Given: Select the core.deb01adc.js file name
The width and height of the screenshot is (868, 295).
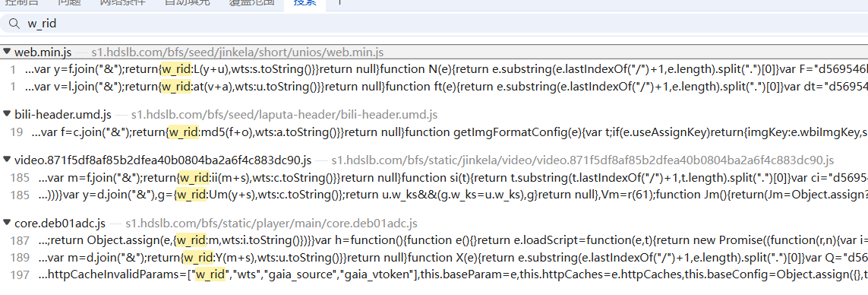Looking at the screenshot, I should [x=60, y=224].
